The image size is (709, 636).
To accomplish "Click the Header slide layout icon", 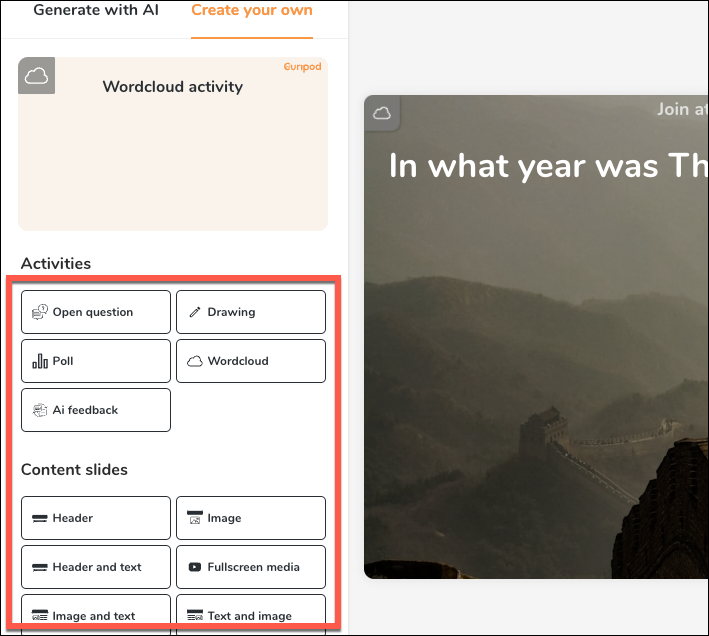I will click(x=40, y=518).
